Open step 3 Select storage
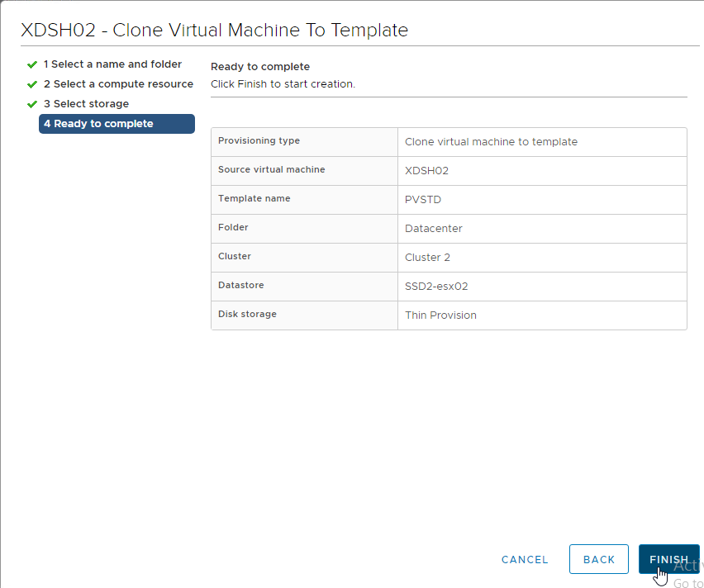This screenshot has width=704, height=588. coord(86,104)
